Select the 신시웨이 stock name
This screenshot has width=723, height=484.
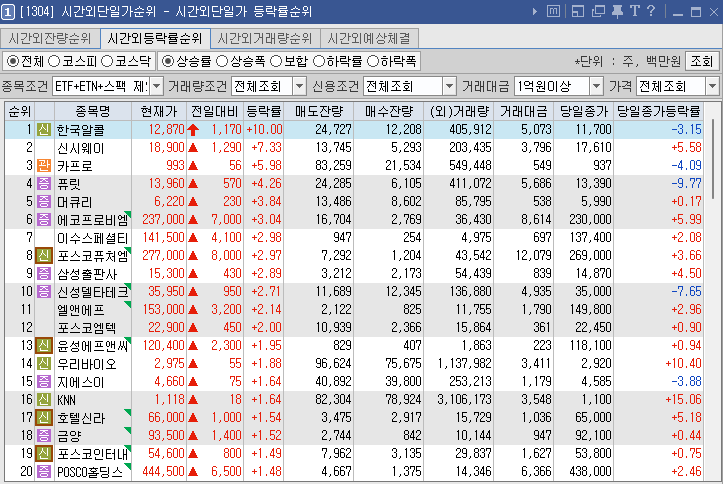tap(81, 148)
